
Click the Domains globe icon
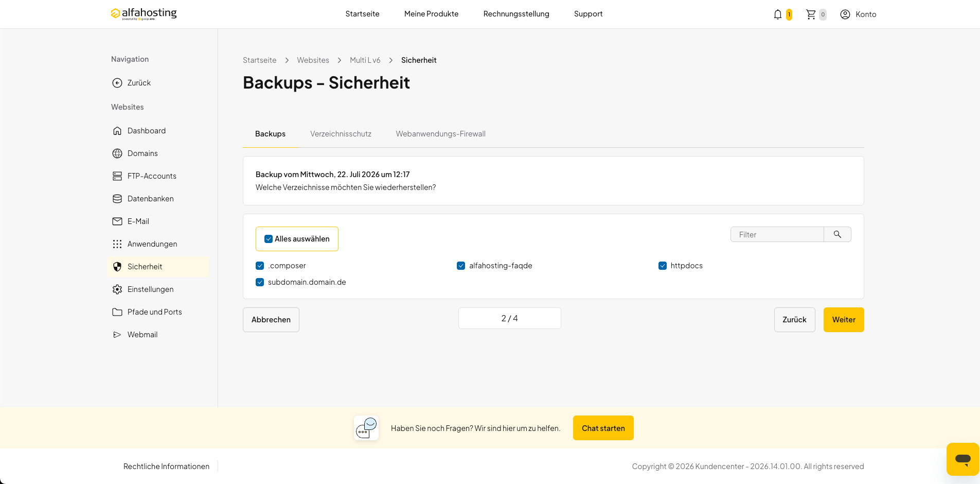point(117,153)
